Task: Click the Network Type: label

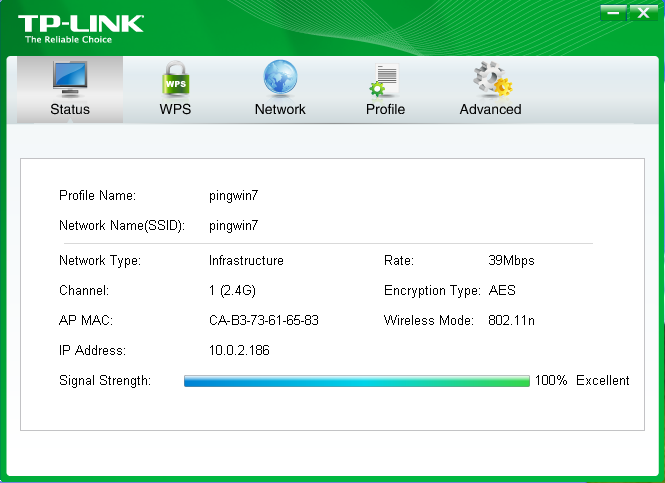Action: tap(100, 261)
